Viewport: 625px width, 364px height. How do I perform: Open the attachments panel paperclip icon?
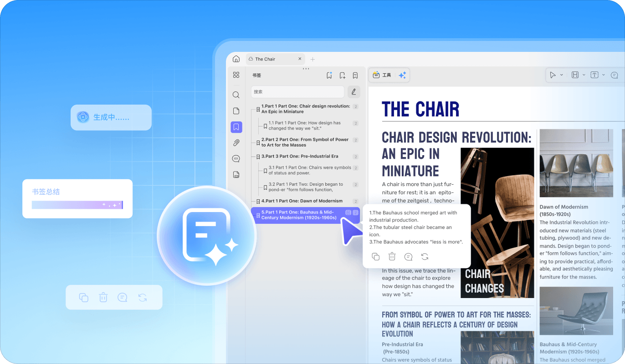(x=236, y=143)
